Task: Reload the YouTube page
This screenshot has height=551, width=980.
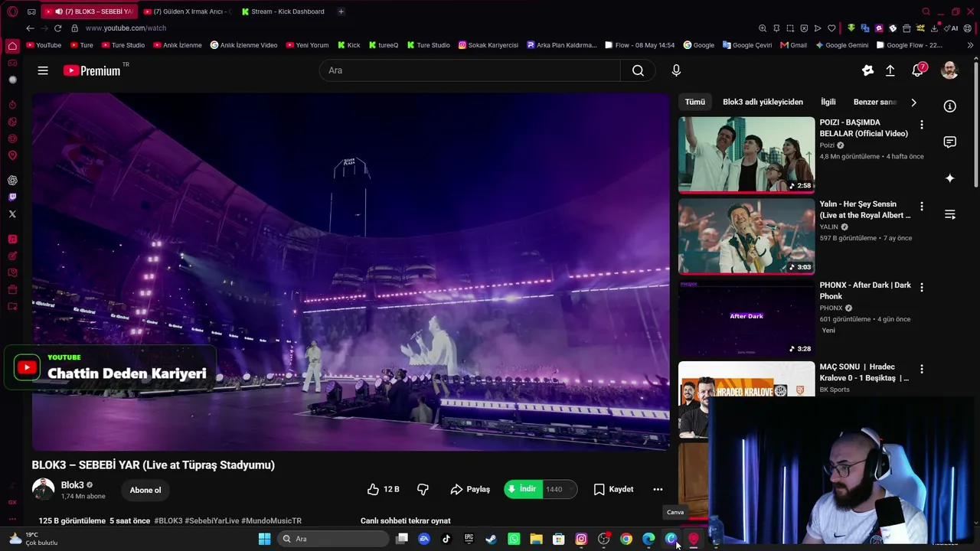Action: pyautogui.click(x=57, y=28)
